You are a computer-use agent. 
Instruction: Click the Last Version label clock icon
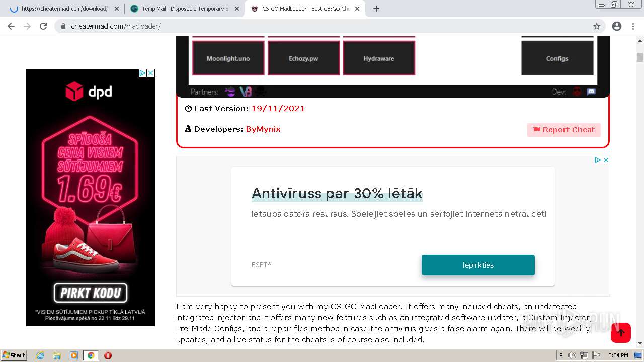click(x=189, y=109)
